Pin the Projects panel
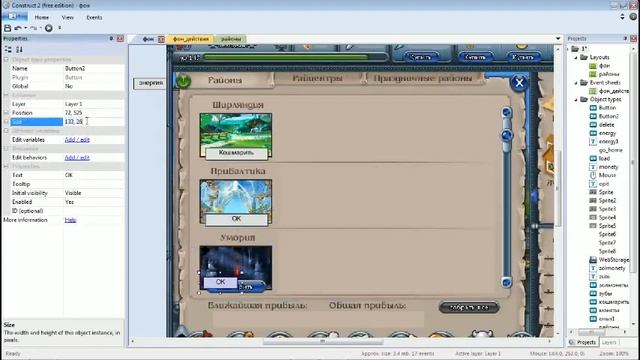 point(625,38)
